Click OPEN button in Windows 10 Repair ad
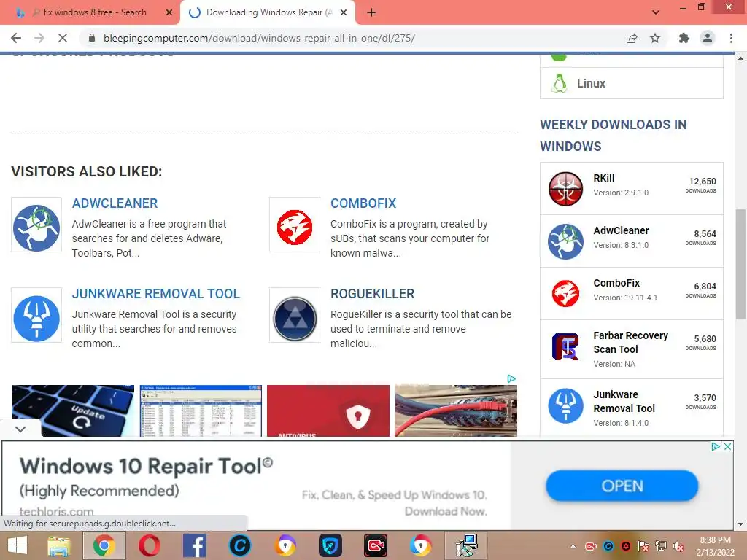Image resolution: width=747 pixels, height=560 pixels. tap(622, 486)
